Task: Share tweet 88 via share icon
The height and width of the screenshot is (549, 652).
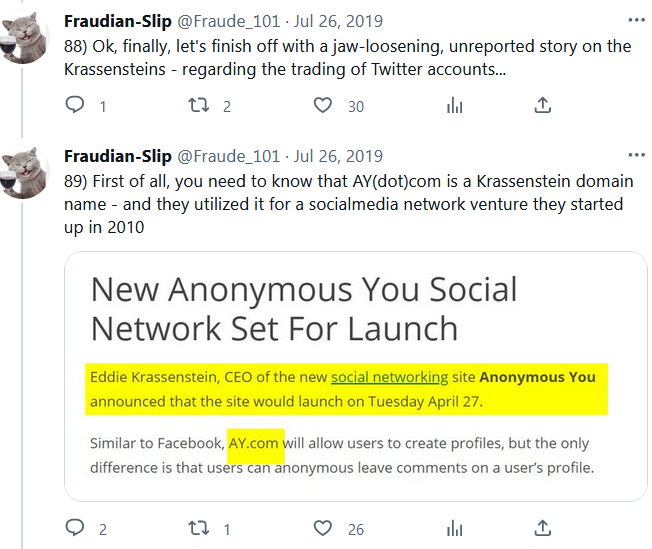Action: 543,105
